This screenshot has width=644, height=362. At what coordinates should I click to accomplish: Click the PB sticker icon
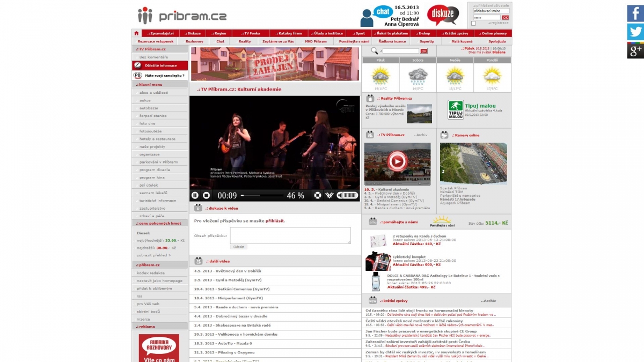coord(138,76)
